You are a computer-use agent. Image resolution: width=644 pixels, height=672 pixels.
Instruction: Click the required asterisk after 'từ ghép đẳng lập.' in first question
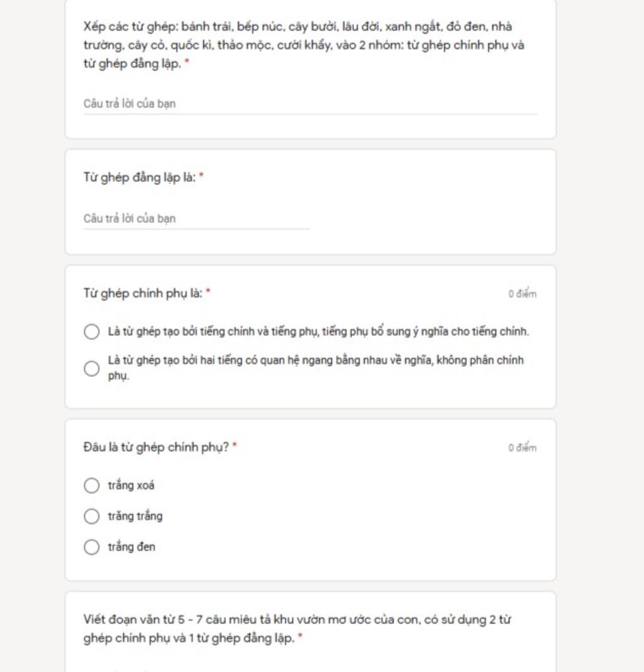(187, 62)
